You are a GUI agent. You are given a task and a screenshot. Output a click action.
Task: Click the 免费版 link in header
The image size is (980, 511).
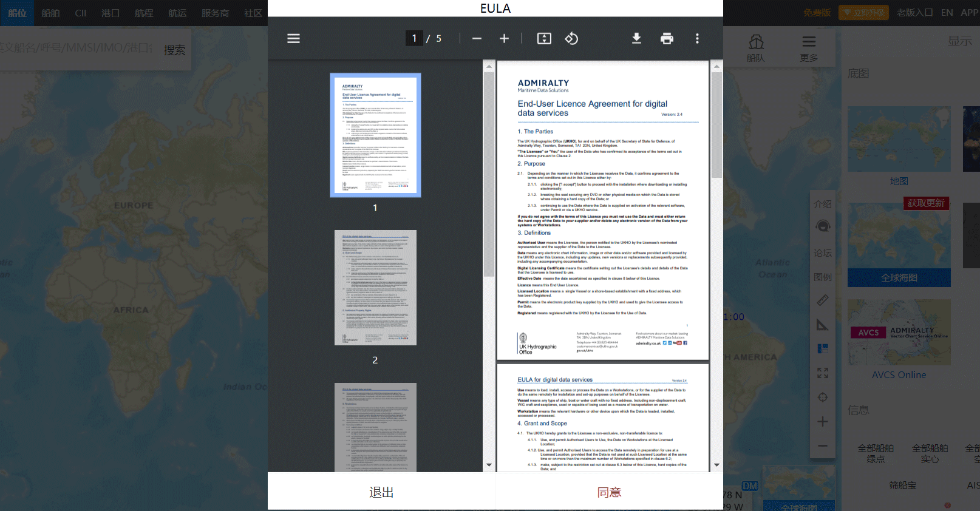(x=817, y=13)
